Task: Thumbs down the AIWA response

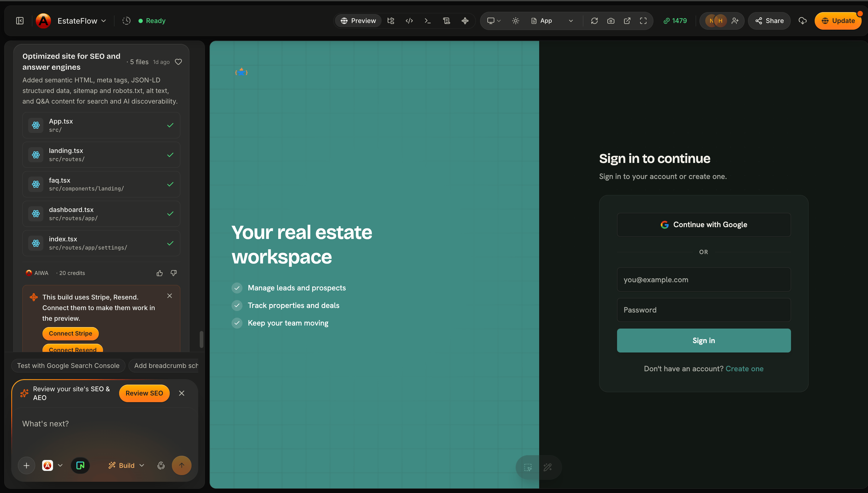Action: [174, 273]
